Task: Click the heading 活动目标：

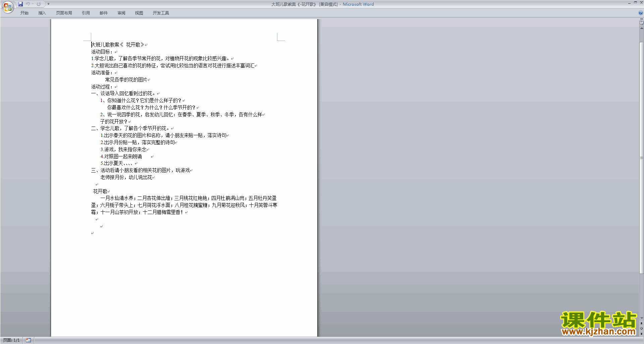Action: [x=102, y=52]
